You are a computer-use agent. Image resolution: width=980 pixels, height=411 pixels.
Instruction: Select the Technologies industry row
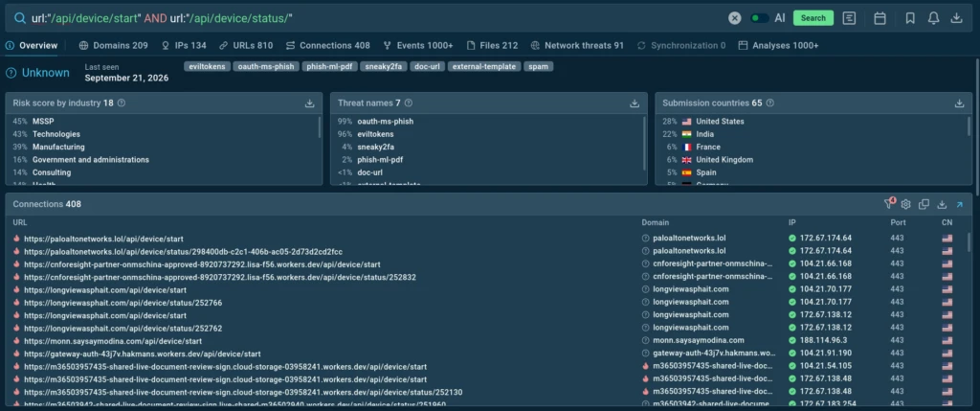pos(162,134)
